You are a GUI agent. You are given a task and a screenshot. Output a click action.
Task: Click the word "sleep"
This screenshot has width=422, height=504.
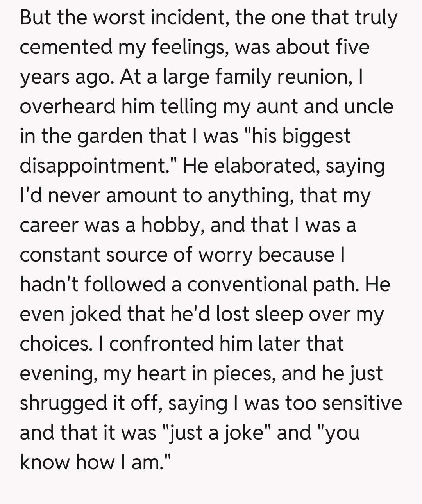(279, 314)
